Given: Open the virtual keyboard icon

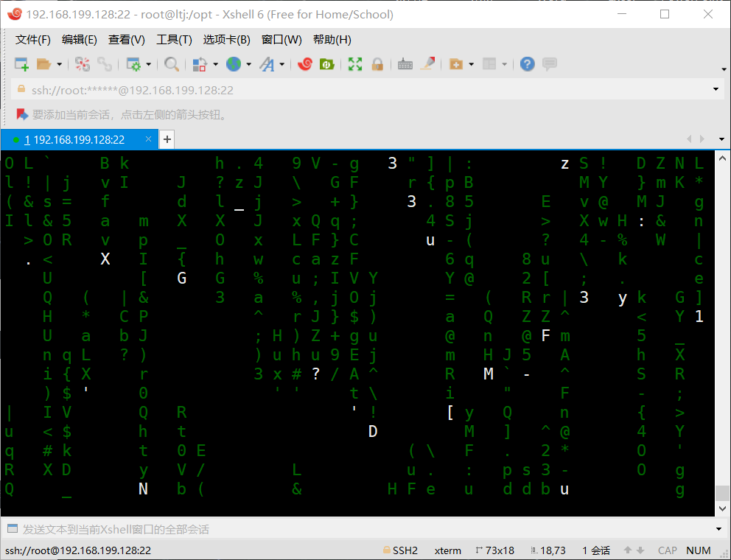Looking at the screenshot, I should click(405, 64).
